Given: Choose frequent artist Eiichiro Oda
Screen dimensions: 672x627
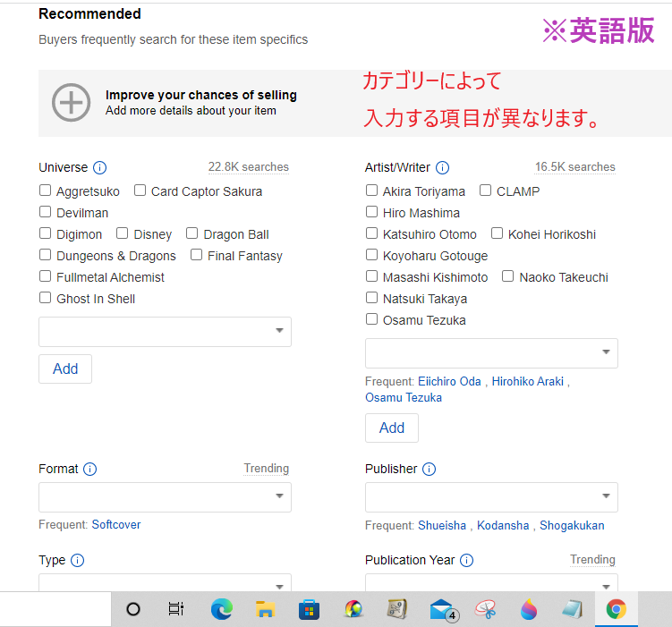Looking at the screenshot, I should (449, 381).
